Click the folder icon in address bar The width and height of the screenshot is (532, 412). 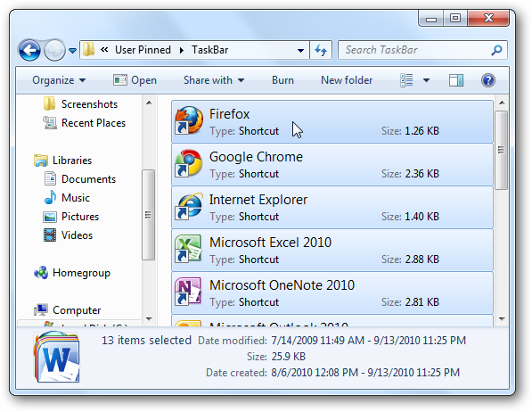tap(88, 50)
